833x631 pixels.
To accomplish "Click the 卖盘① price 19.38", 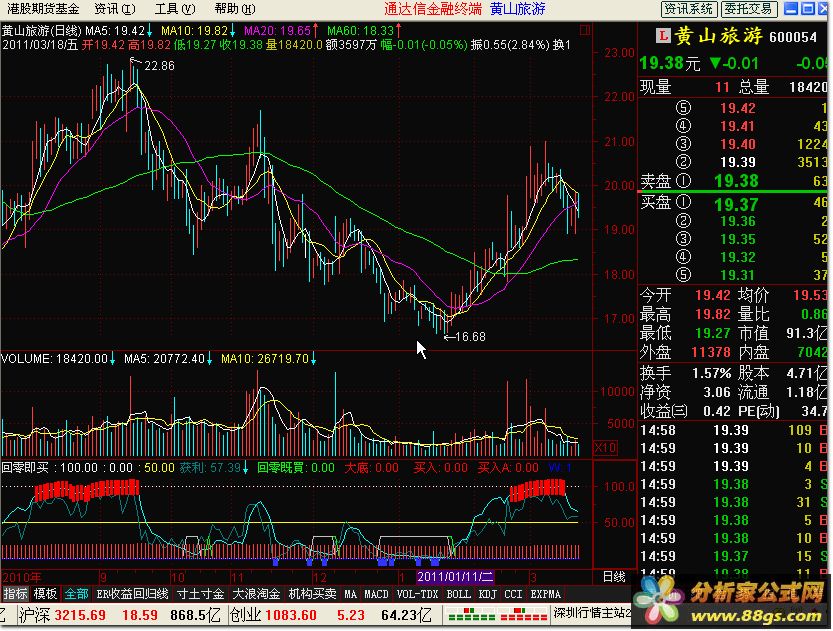I will point(736,181).
